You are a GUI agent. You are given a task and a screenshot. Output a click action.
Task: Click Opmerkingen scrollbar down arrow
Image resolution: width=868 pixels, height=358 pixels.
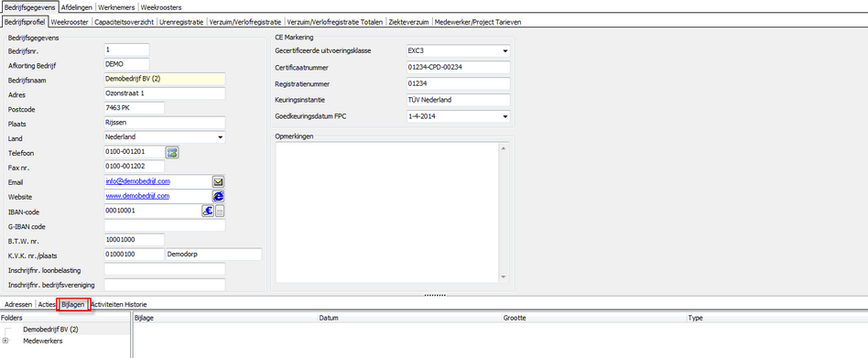[504, 277]
